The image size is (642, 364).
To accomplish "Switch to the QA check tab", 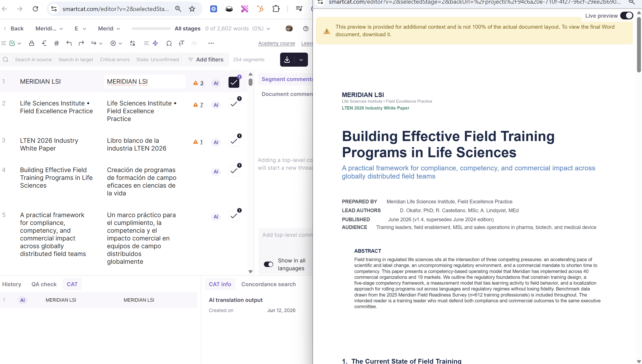I will click(44, 284).
